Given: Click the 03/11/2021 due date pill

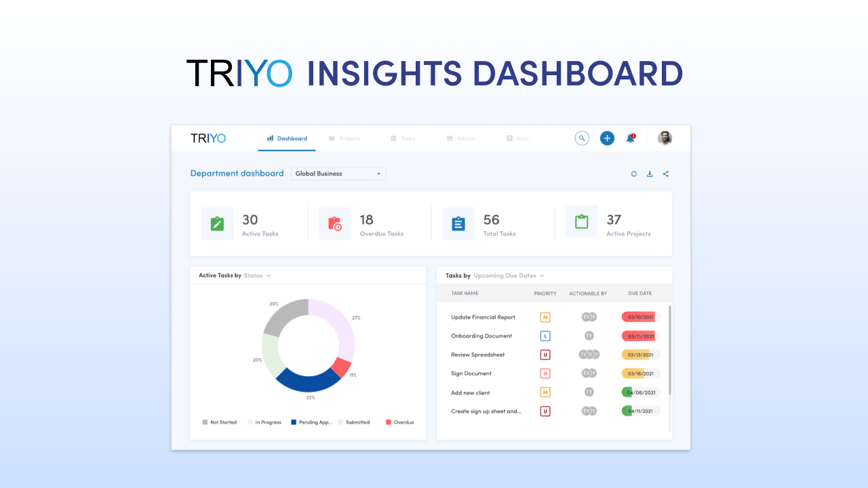Looking at the screenshot, I should pyautogui.click(x=641, y=335).
